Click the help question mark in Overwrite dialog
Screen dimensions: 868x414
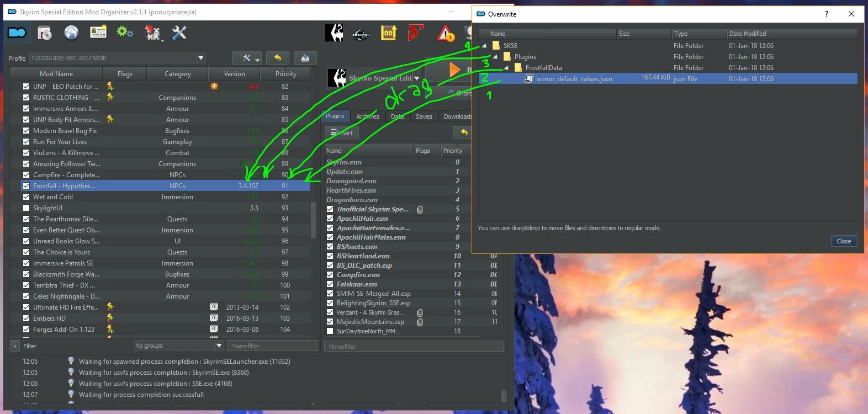click(827, 14)
